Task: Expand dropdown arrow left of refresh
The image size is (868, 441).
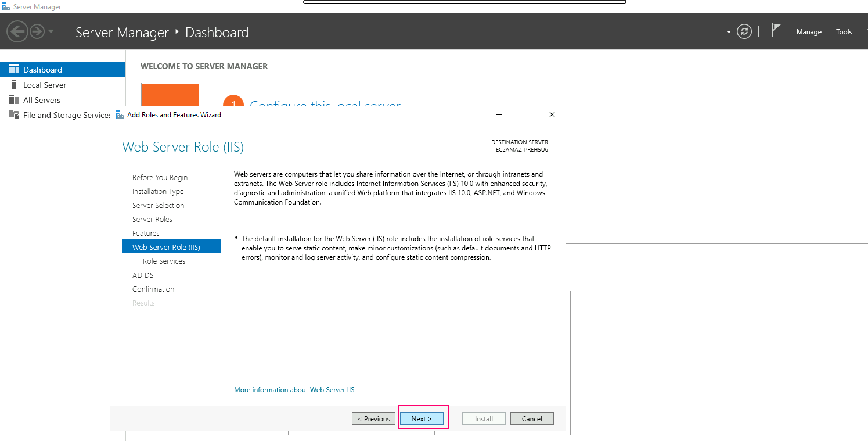Action: point(729,32)
